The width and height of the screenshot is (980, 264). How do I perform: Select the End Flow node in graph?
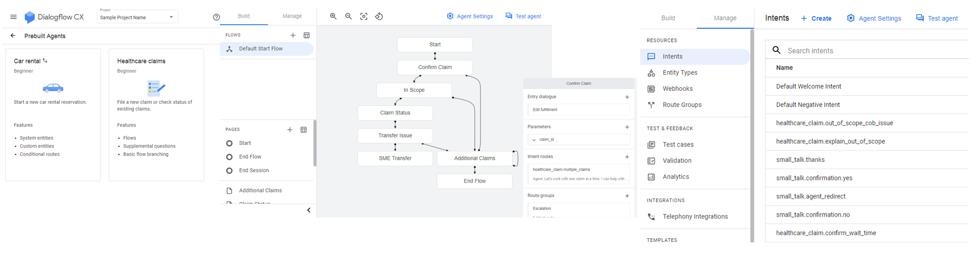point(474,181)
